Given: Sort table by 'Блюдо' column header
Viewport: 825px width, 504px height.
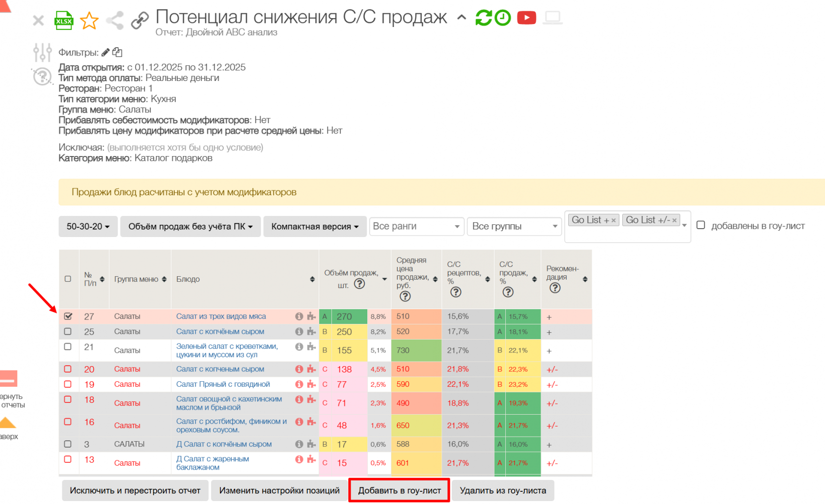Looking at the screenshot, I should (x=312, y=279).
